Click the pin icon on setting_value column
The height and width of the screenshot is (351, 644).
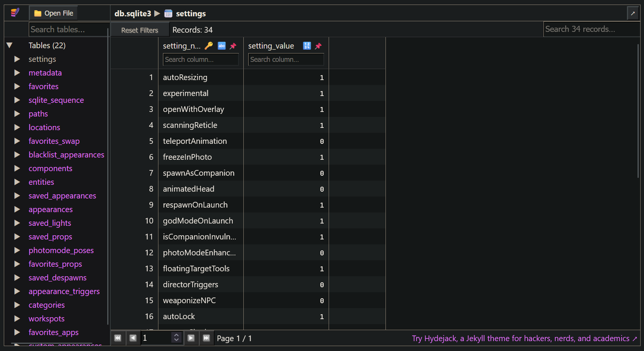coord(318,46)
